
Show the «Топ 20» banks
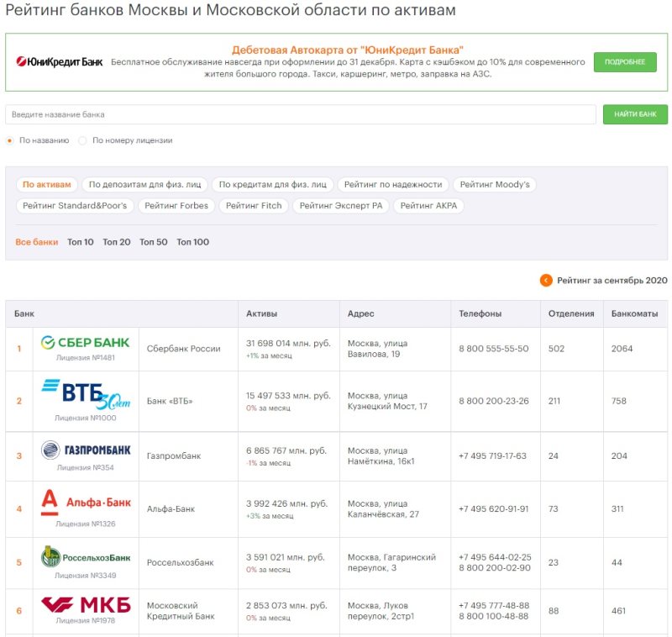pyautogui.click(x=117, y=242)
